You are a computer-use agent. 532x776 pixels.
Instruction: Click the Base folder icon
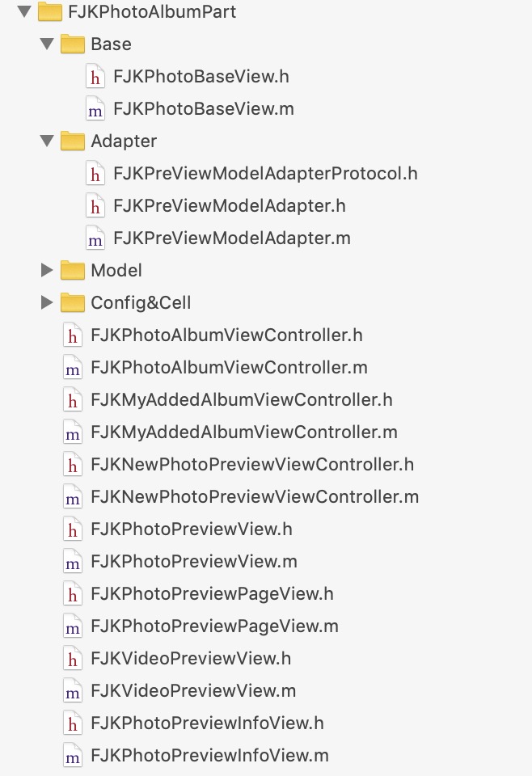click(73, 44)
